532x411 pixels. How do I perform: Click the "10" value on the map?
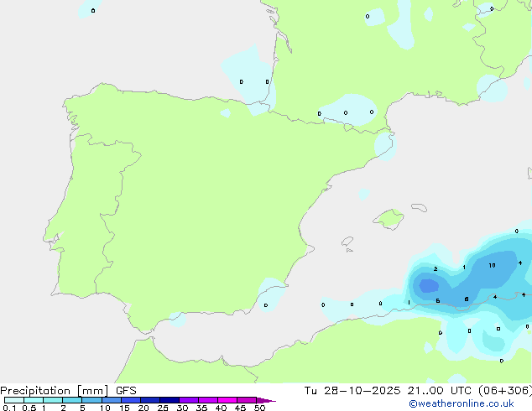pyautogui.click(x=492, y=266)
